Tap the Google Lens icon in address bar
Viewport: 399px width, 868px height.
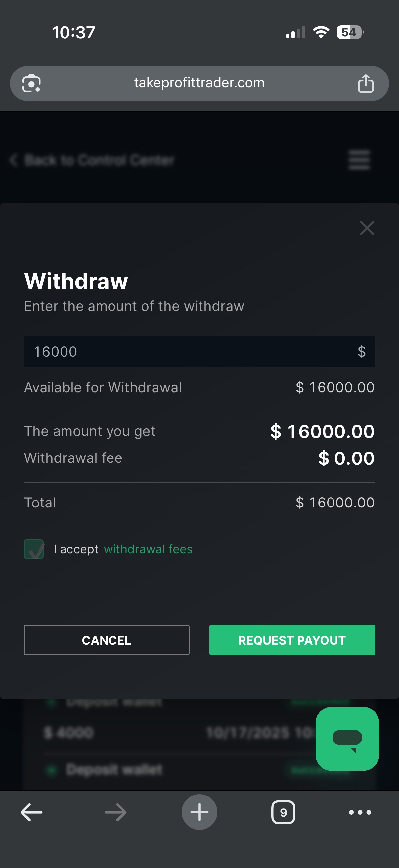click(31, 83)
